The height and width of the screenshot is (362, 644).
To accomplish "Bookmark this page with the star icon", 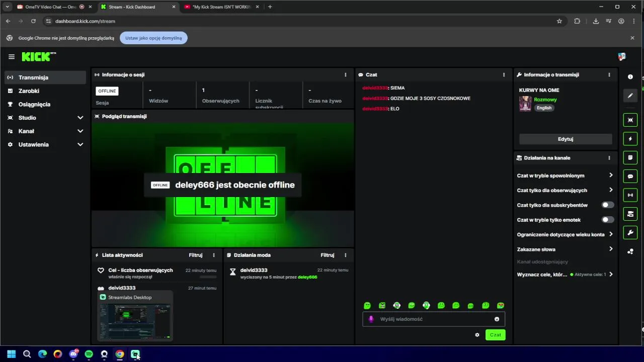I will [559, 21].
